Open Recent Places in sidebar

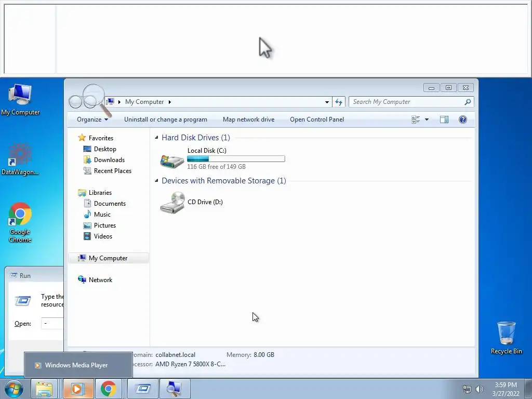pos(113,170)
